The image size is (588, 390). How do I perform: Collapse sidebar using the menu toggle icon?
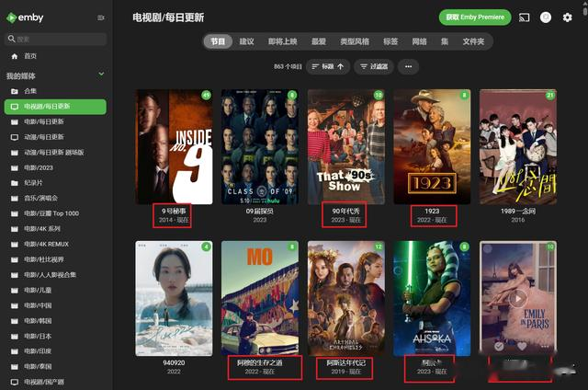coord(100,17)
